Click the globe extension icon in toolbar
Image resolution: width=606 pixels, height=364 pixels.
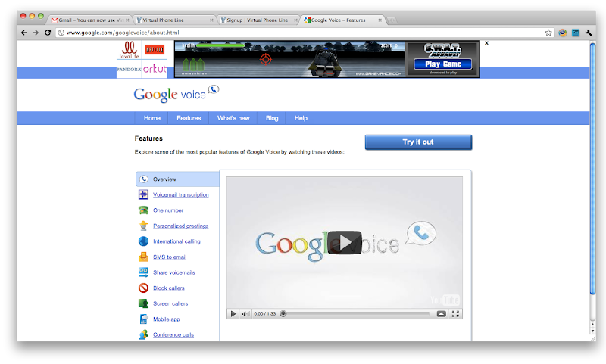562,33
